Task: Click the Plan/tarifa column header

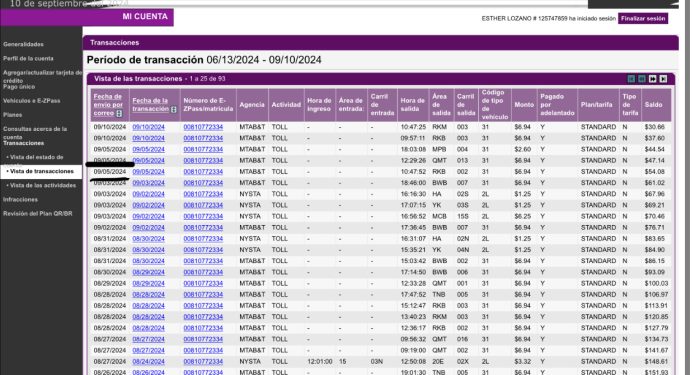Action: point(597,105)
